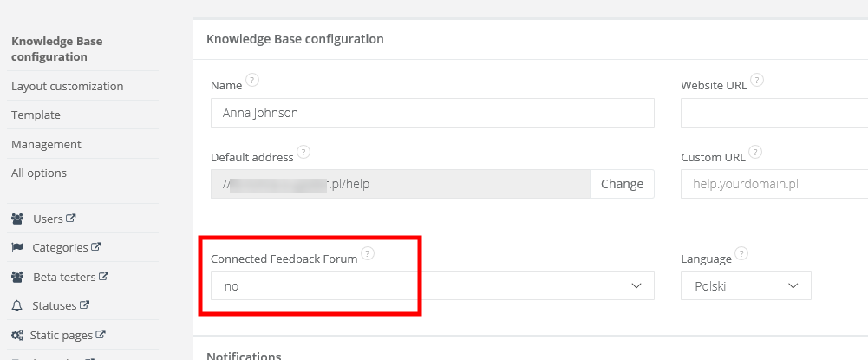Screen dimensions: 868x360
Task: Click help question mark next to Name
Action: [x=252, y=80]
